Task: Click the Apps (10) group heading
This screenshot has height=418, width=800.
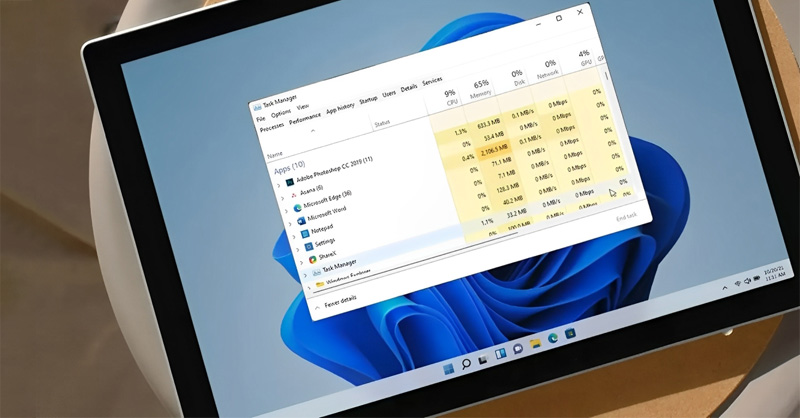Action: (x=289, y=167)
